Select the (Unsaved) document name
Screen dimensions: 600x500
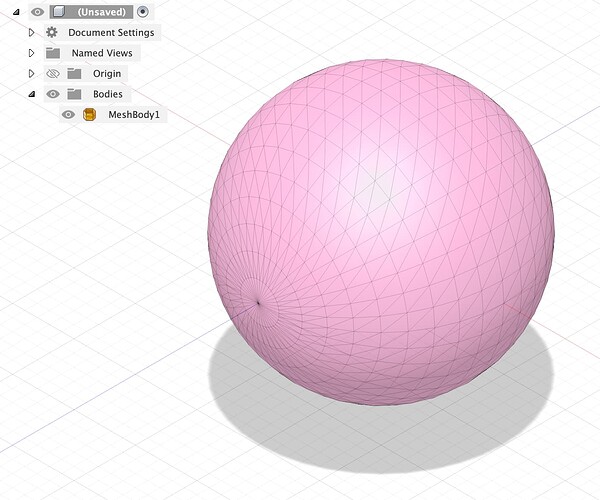click(x=101, y=12)
